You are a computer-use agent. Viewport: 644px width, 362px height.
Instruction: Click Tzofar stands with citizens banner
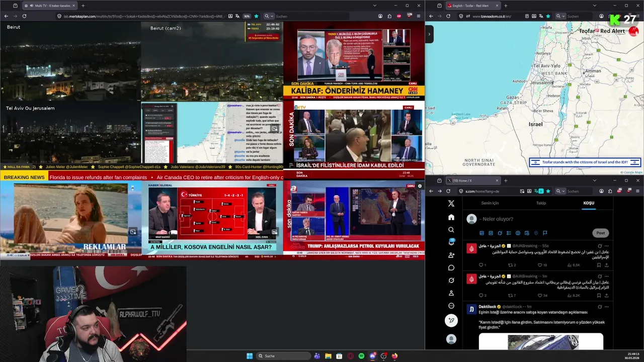pos(585,162)
